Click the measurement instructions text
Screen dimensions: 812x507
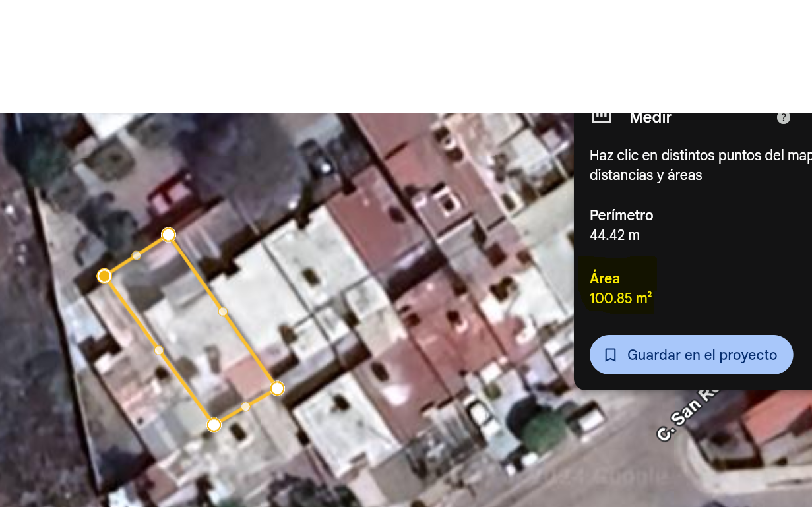701,165
